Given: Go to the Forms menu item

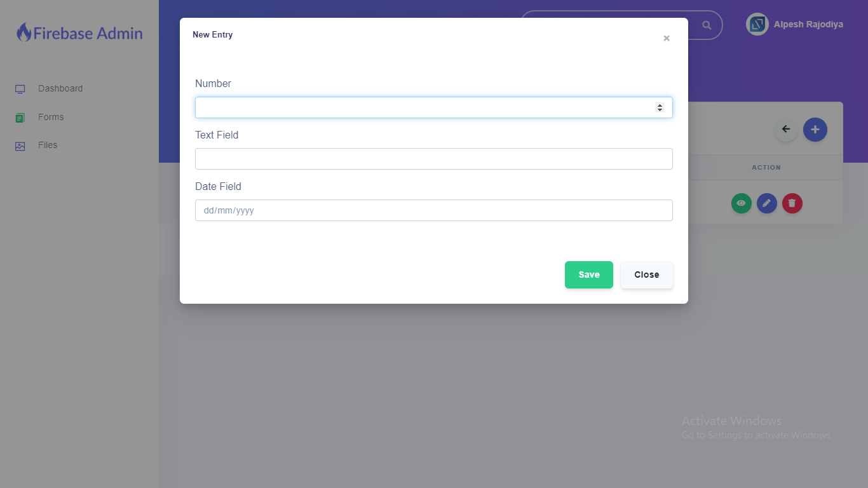Looking at the screenshot, I should 51,117.
